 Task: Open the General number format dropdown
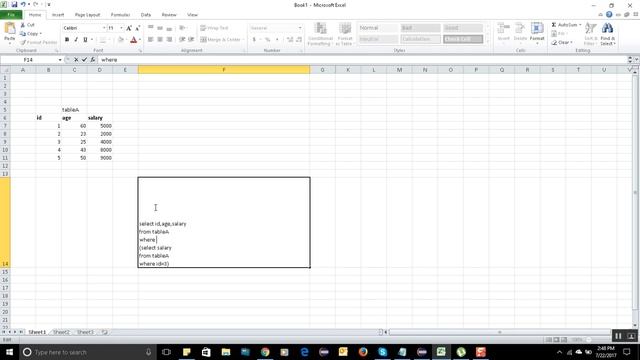(x=300, y=28)
